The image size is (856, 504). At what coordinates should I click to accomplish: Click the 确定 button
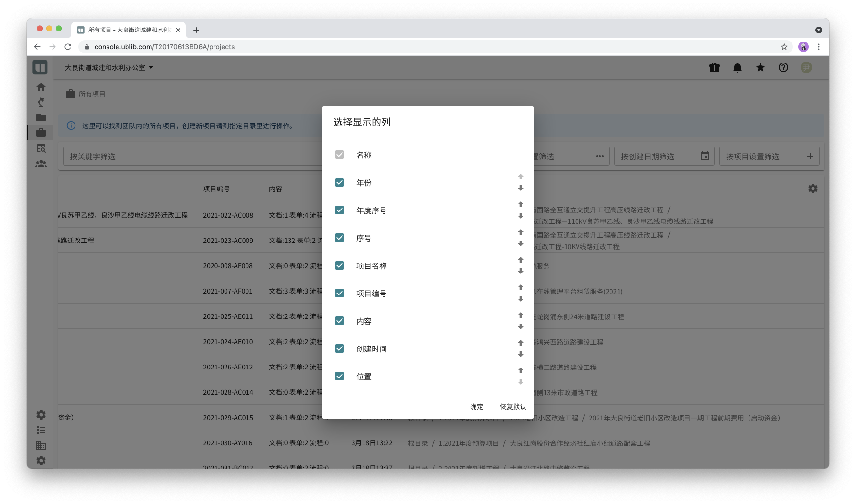coord(476,407)
